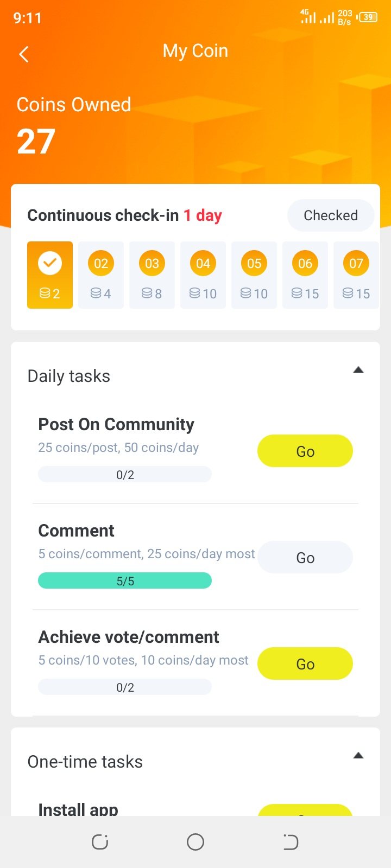Tap the Comment 5/5 progress bar
This screenshot has width=391, height=868.
(x=125, y=581)
